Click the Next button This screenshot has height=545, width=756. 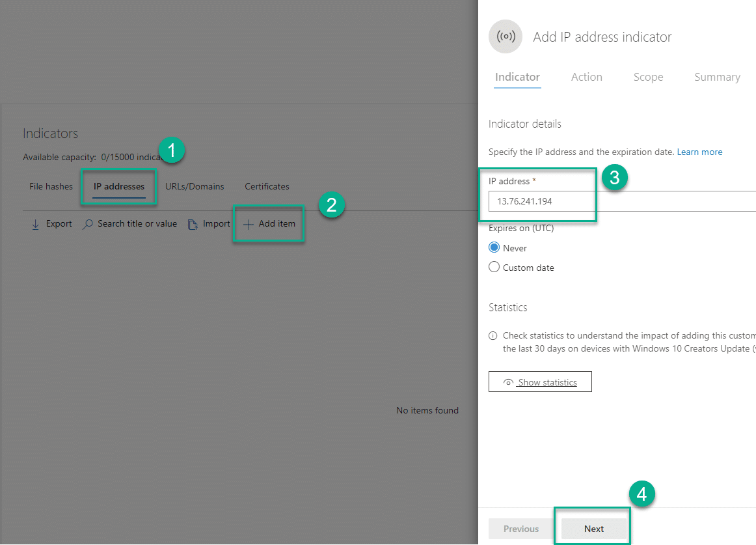593,529
